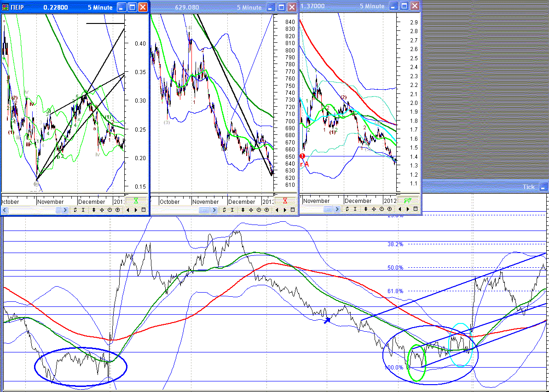Click scroll right arrow in 629.080 chart

tap(214, 210)
